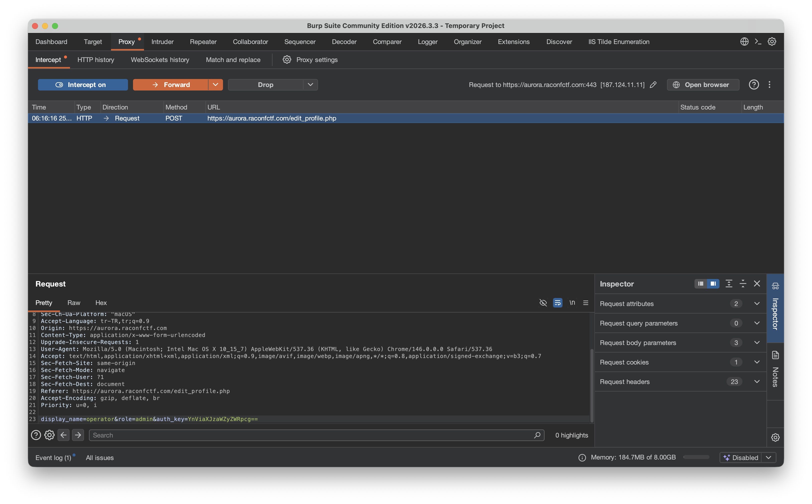Viewport: 812px width, 504px height.
Task: Open the three-dot intercept options menu
Action: [769, 85]
